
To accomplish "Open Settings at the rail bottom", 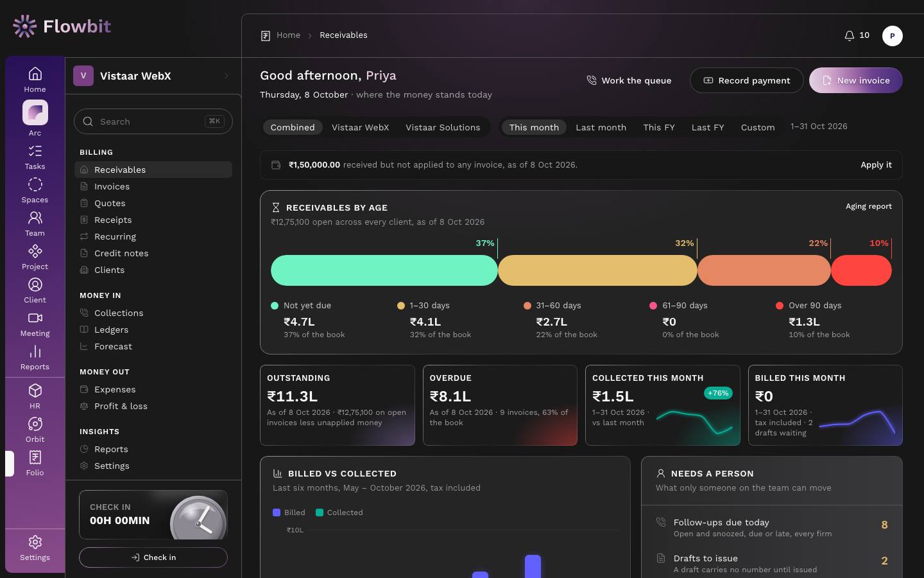I will coord(35,548).
